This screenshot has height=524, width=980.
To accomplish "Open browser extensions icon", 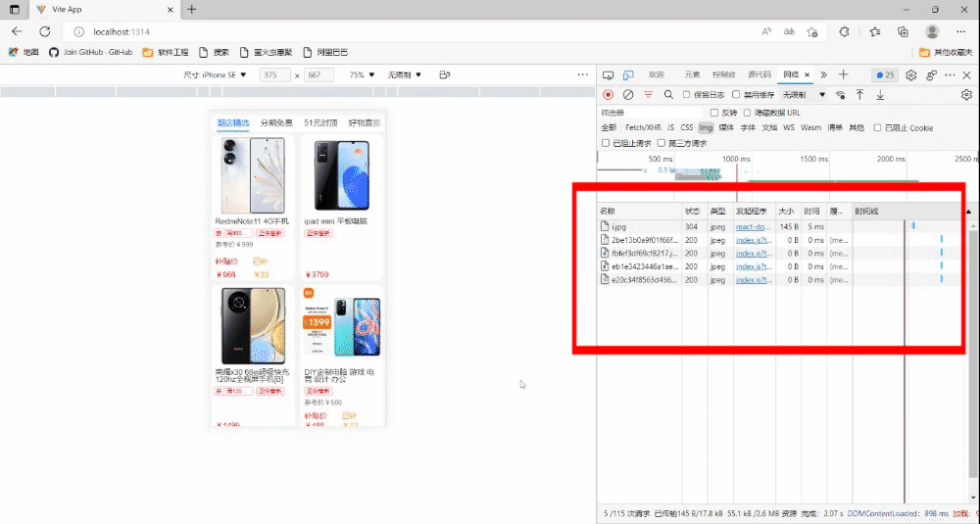I will click(844, 32).
